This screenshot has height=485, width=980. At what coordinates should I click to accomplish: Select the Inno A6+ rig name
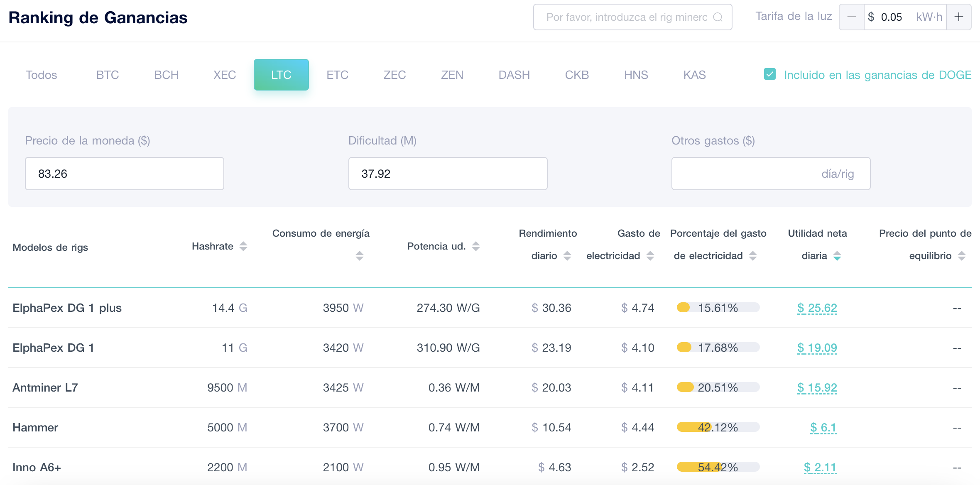(x=37, y=468)
